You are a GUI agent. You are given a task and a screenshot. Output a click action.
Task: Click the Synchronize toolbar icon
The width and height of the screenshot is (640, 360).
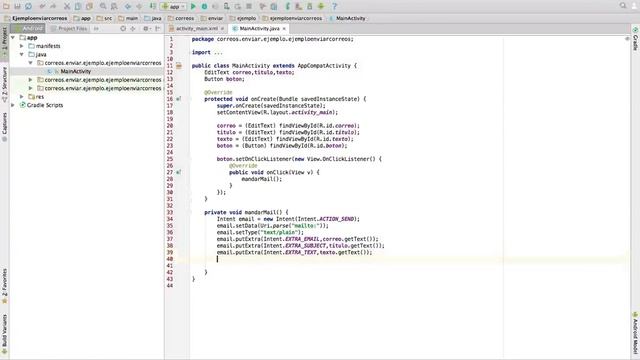pyautogui.click(x=28, y=6)
